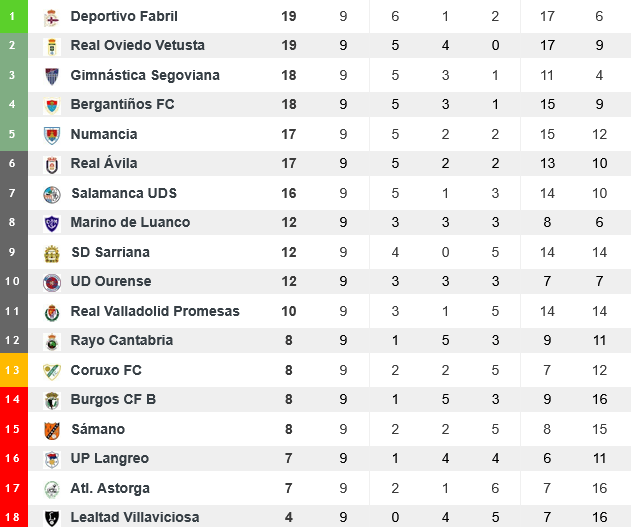Click the Gimnástica Segoviana team badge
631x527 pixels.
click(x=52, y=76)
